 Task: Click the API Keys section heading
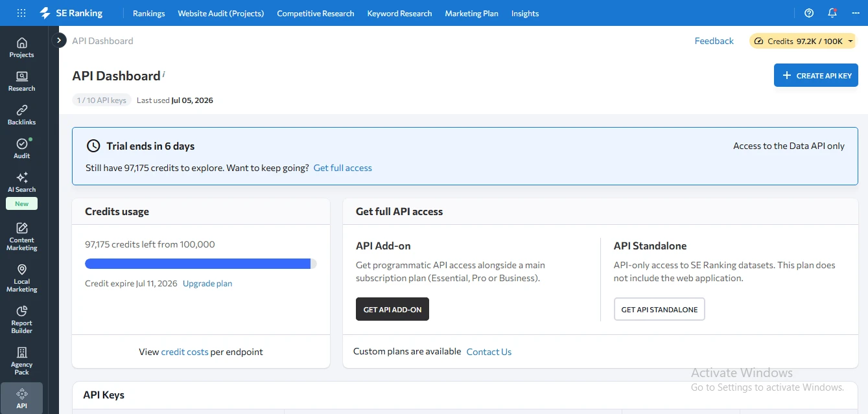pos(104,395)
